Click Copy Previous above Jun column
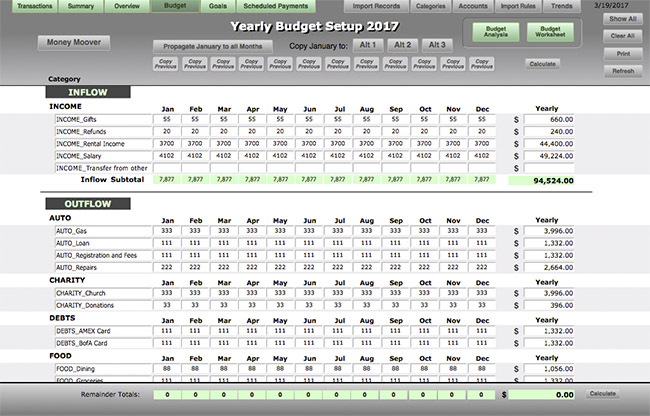This screenshot has height=416, width=650. pos(309,64)
